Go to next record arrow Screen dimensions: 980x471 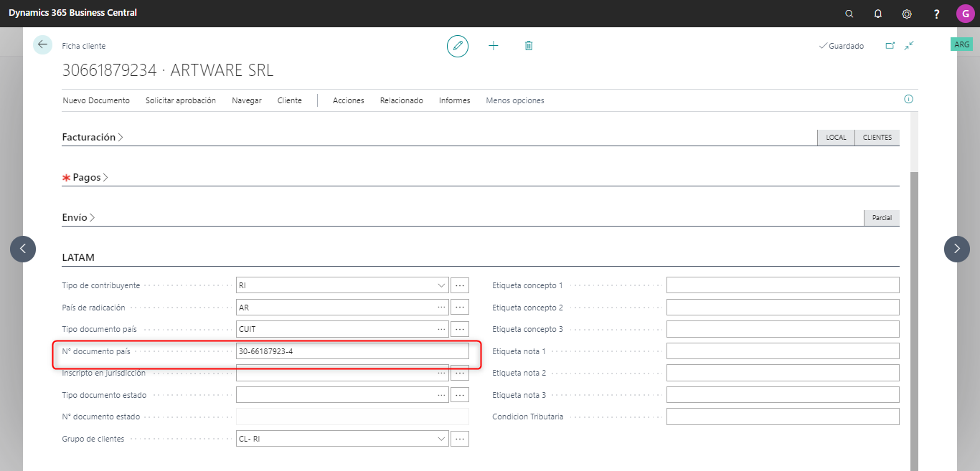957,249
